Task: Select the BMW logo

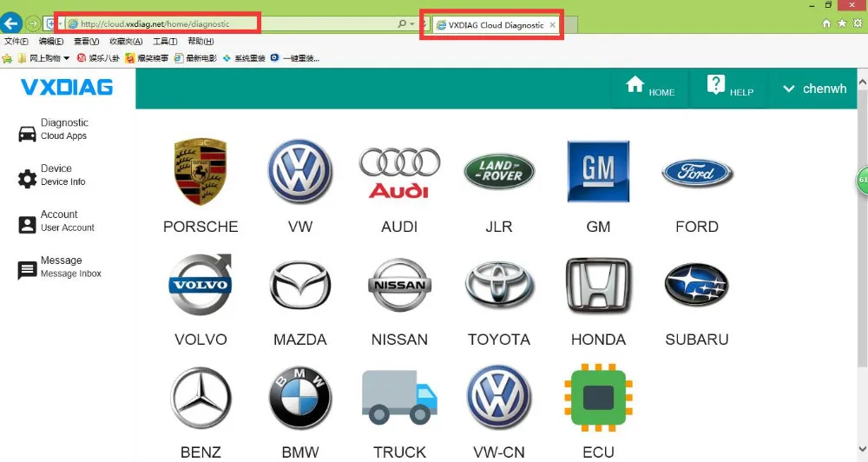Action: (x=300, y=398)
